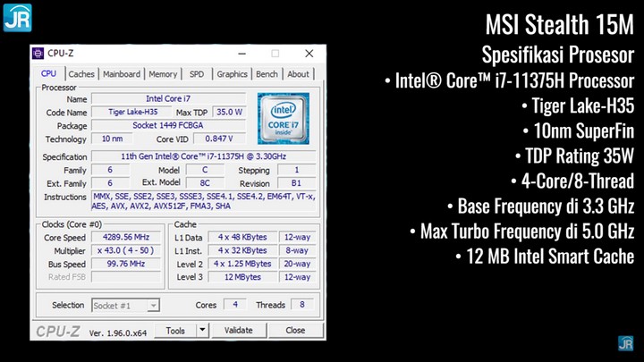
Task: Click the JR logo at top left
Action: coord(17,18)
